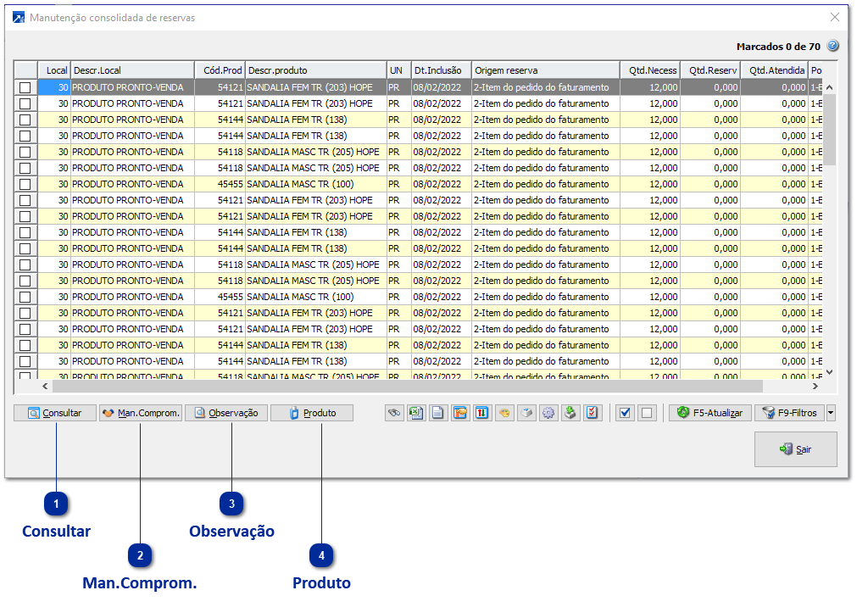
Task: Unmark all rows using the empty-box toolbar button
Action: click(648, 413)
